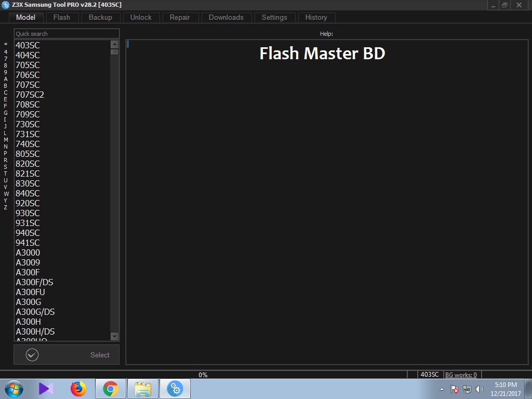This screenshot has width=532, height=399.
Task: Select model 840SC in the list
Action: click(62, 193)
